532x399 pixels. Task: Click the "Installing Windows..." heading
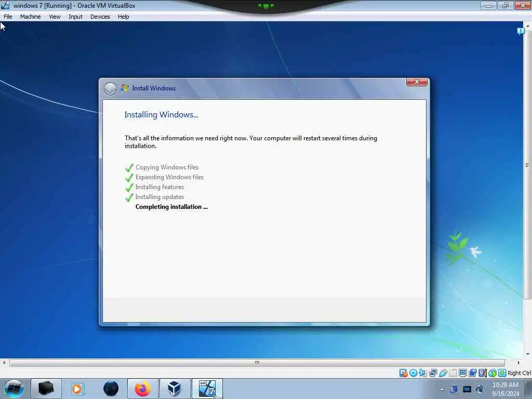(x=161, y=115)
